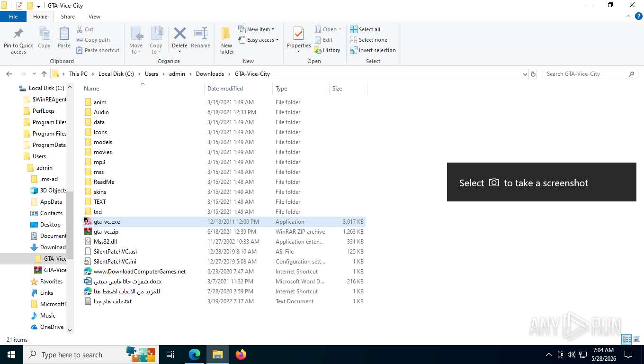
Task: Go back with the Back arrow
Action: (9, 74)
